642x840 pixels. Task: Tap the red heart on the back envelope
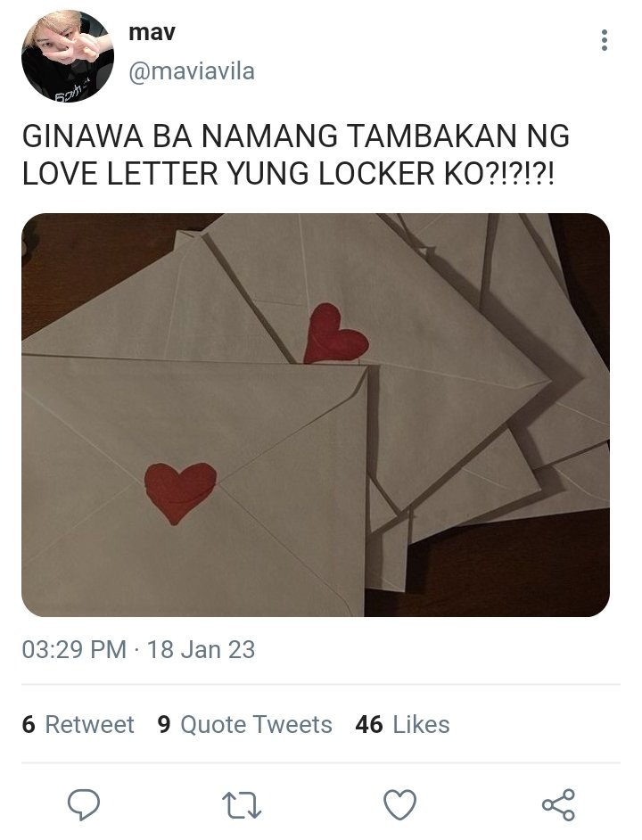pos(335,333)
